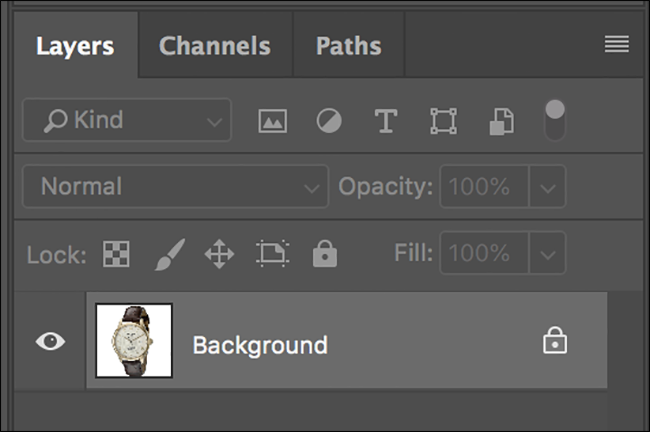Lock image pixels brush icon
The height and width of the screenshot is (432, 650).
pos(168,254)
